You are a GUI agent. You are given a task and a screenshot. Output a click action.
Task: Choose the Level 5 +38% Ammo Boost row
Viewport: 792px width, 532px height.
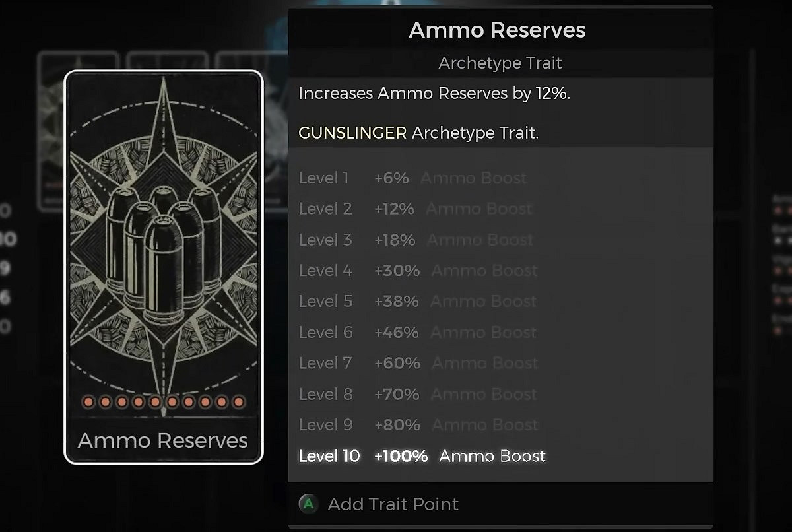click(417, 302)
